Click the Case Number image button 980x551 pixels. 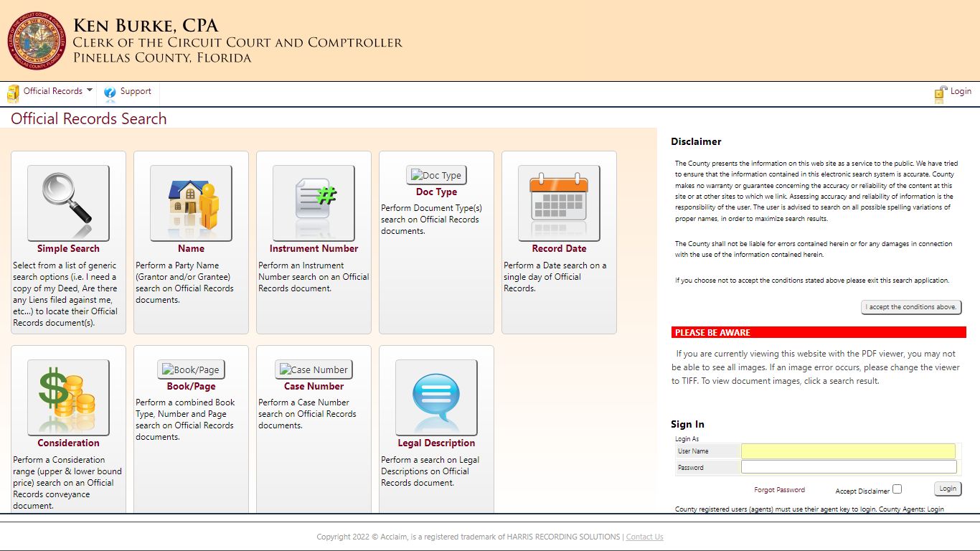coord(314,369)
